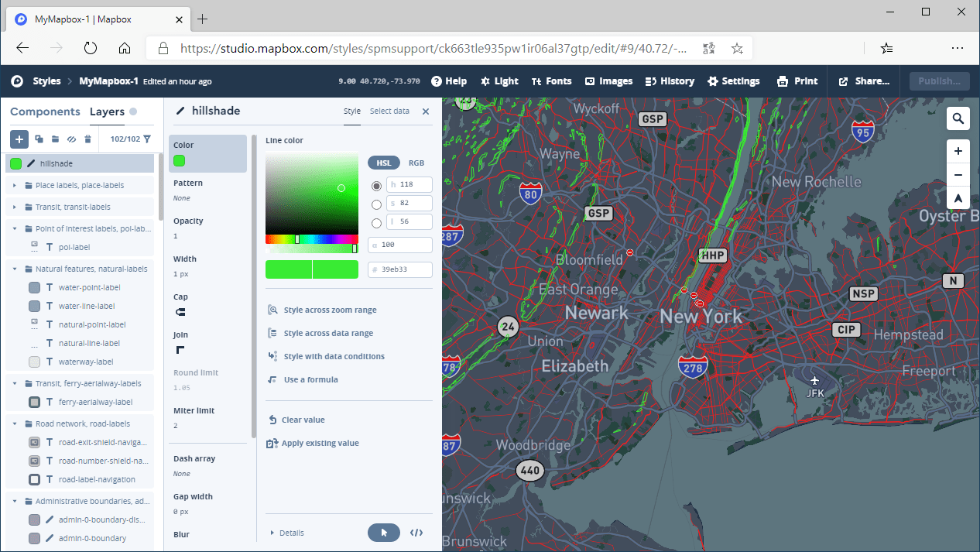The width and height of the screenshot is (980, 552).
Task: Duplicate the selected layer
Action: (x=39, y=139)
